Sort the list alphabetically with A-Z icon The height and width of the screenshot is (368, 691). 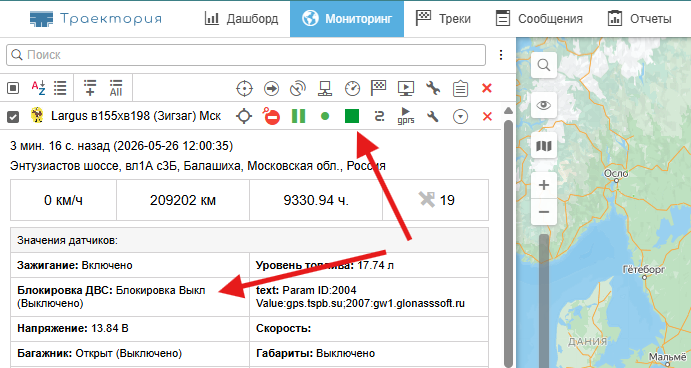tap(38, 88)
